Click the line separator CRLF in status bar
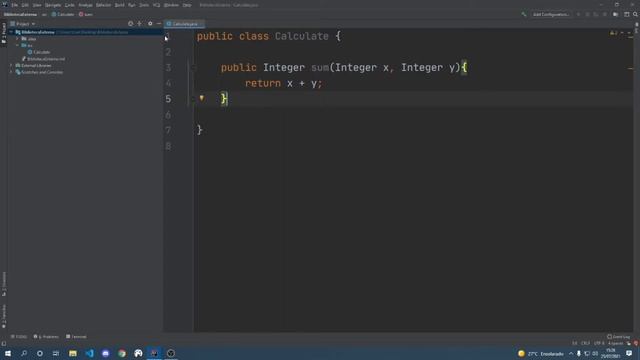 pos(586,343)
